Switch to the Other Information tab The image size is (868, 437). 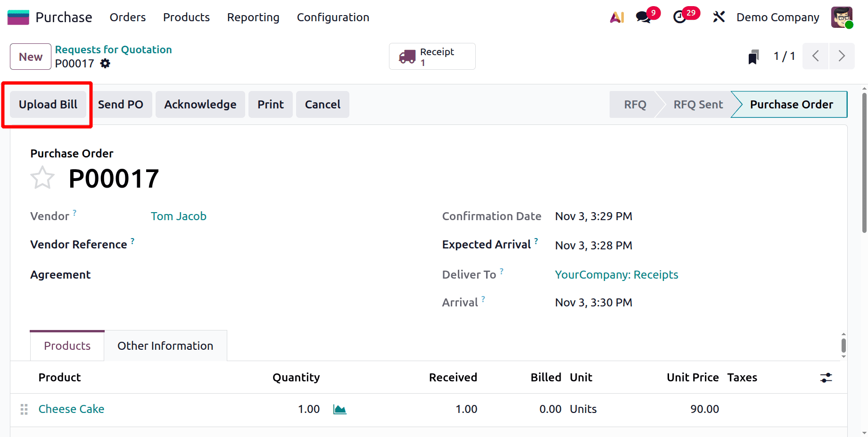pos(165,346)
